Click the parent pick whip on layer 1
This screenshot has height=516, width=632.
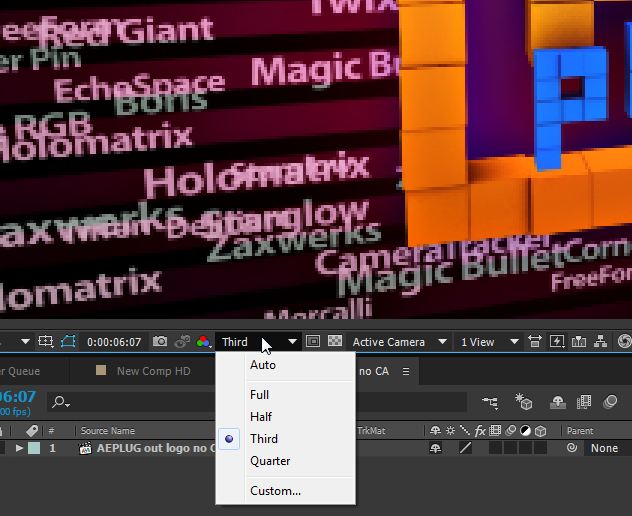pyautogui.click(x=572, y=448)
